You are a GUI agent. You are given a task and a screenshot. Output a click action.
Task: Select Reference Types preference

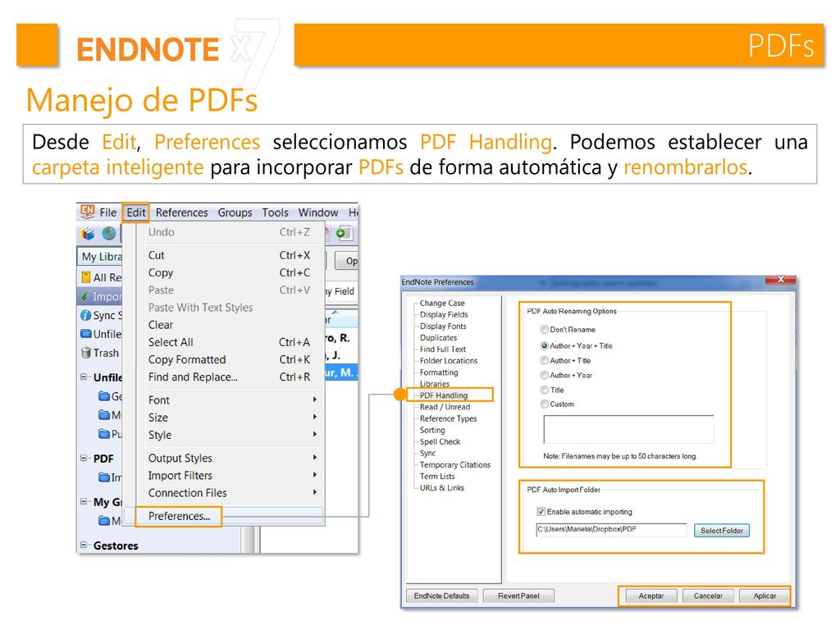coord(448,419)
